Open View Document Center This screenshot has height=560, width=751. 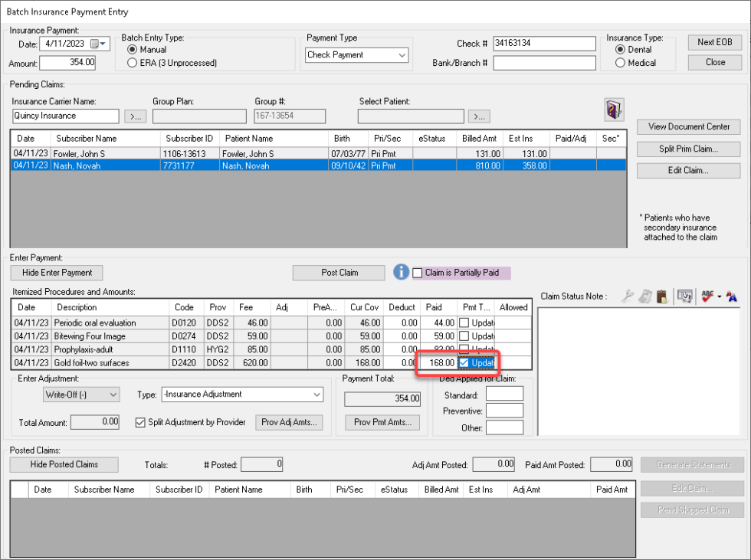point(690,127)
